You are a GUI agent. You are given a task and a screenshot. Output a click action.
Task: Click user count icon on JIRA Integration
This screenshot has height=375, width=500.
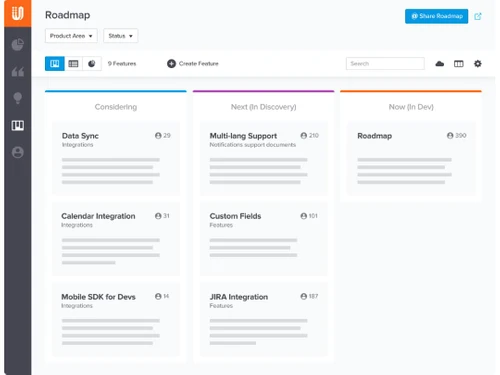point(304,296)
